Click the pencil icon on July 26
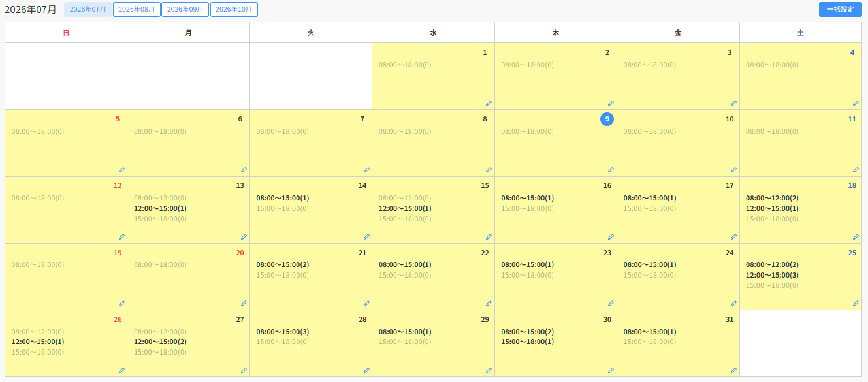This screenshot has width=868, height=382. tap(121, 370)
